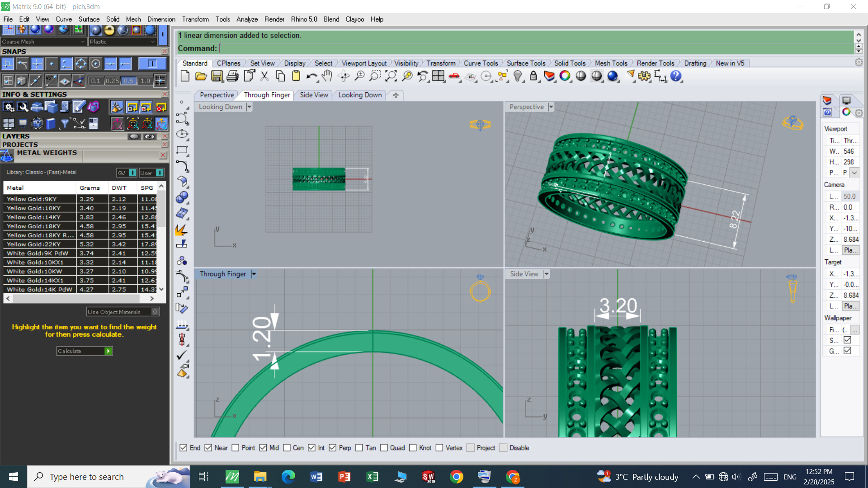Toggle the Perp osnap checkbox
Image resolution: width=868 pixels, height=488 pixels.
(x=333, y=448)
